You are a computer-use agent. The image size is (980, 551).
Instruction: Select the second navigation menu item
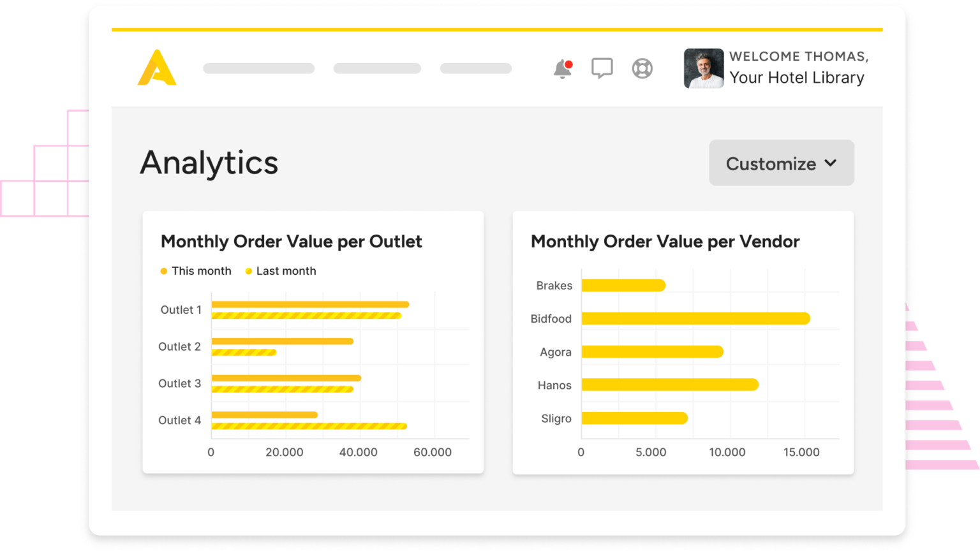(x=377, y=68)
